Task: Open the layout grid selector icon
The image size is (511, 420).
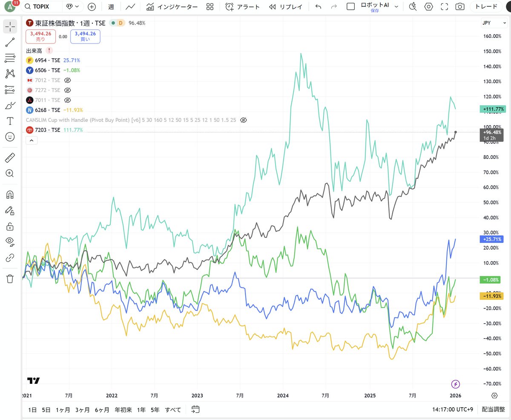Action: [210, 7]
